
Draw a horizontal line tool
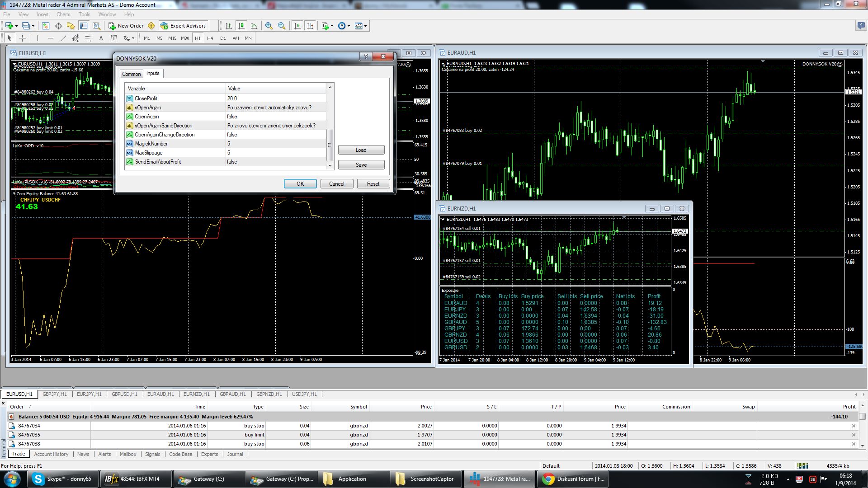tap(50, 38)
